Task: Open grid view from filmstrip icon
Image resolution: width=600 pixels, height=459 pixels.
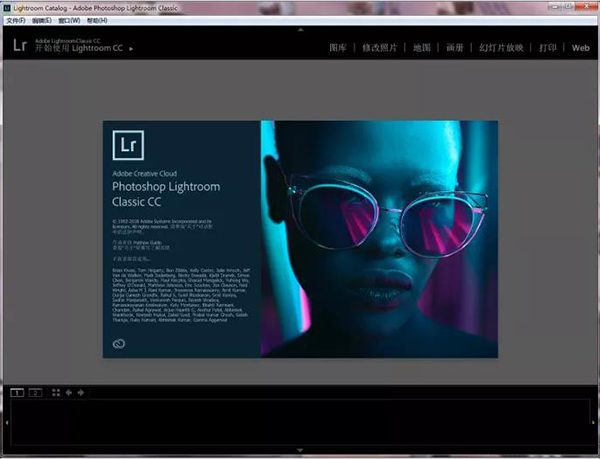Action: tap(56, 392)
